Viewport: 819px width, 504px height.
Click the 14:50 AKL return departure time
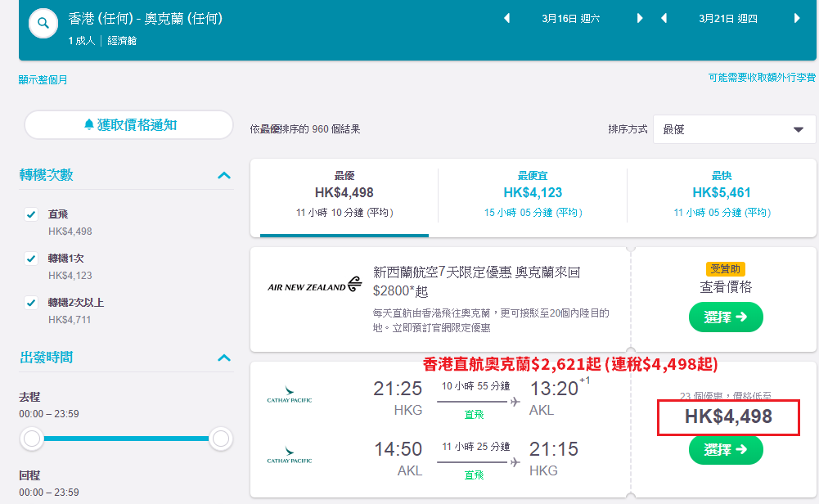tap(398, 449)
